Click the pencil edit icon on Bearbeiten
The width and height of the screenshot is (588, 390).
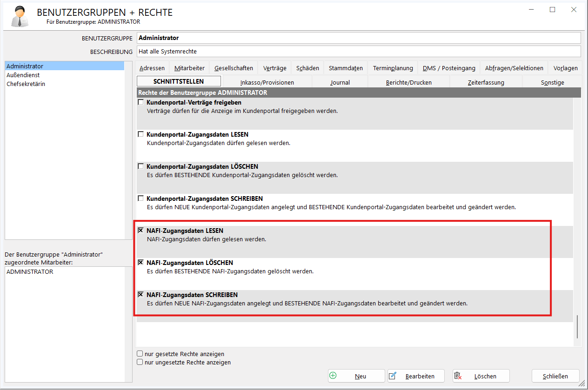(x=393, y=376)
